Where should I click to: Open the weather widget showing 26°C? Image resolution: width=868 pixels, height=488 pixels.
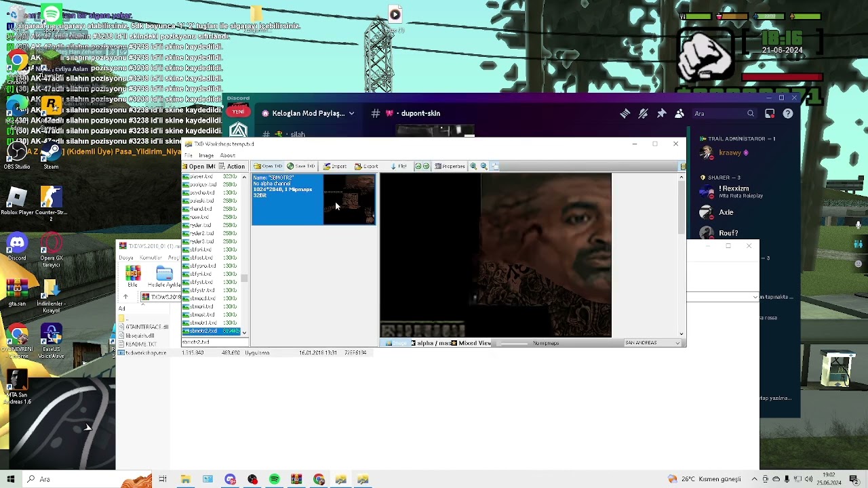704,479
